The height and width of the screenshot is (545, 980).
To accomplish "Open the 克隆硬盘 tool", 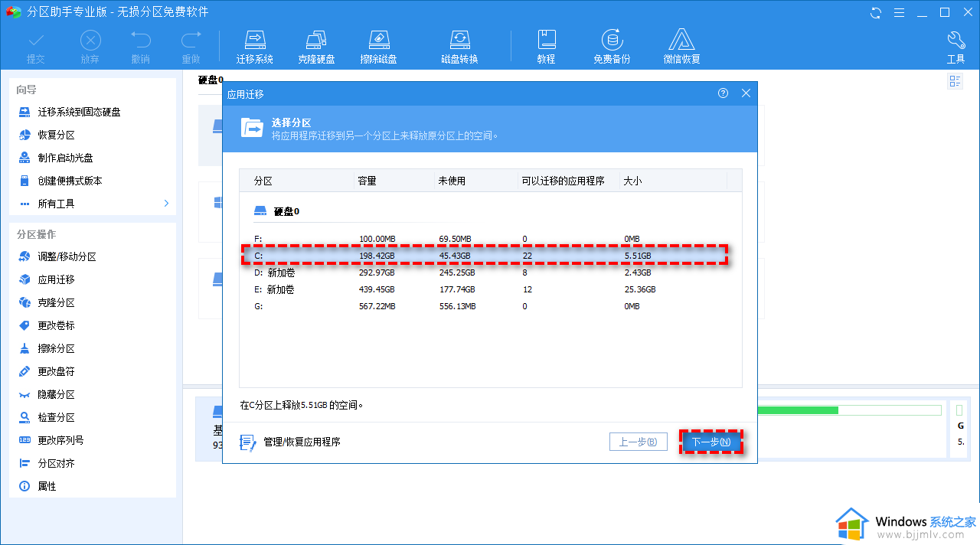I will (x=316, y=46).
